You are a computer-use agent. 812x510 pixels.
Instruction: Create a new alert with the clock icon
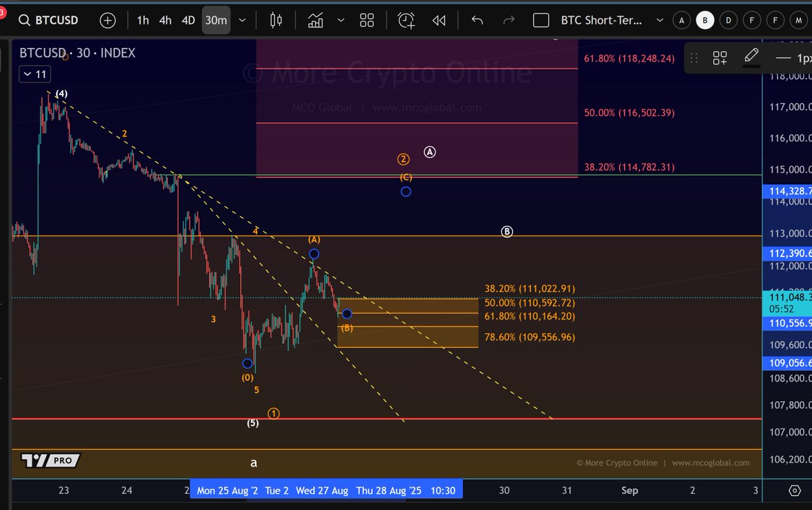[406, 20]
